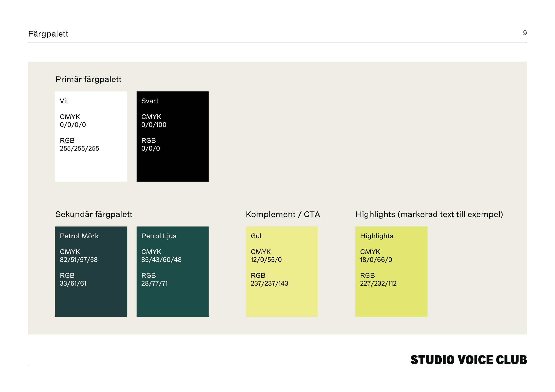Viewport: 555px width, 392px height.
Task: Click the Vit white color swatch
Action: pos(91,136)
